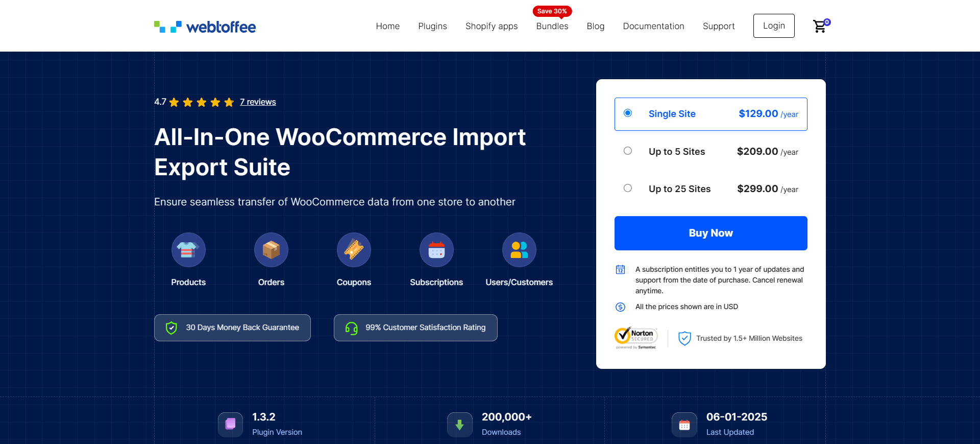The width and height of the screenshot is (980, 444).
Task: Click the 200,000+ downloads count
Action: point(507,417)
